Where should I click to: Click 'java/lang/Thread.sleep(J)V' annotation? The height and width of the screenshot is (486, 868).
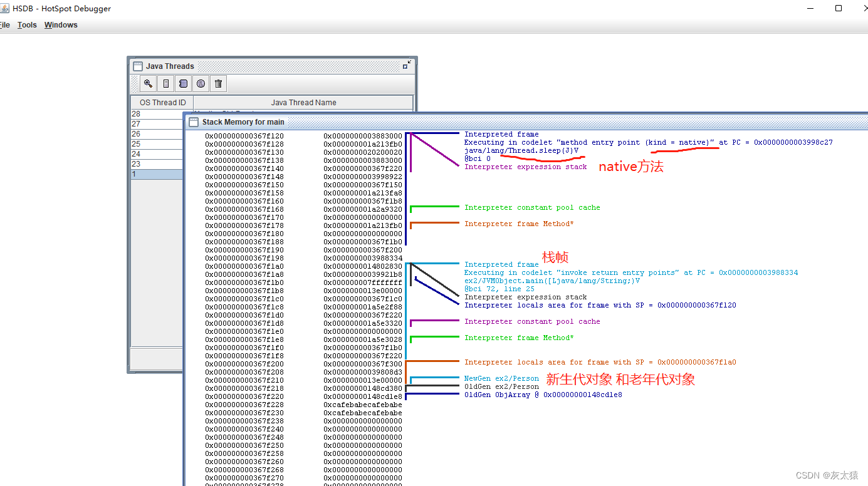pyautogui.click(x=521, y=150)
